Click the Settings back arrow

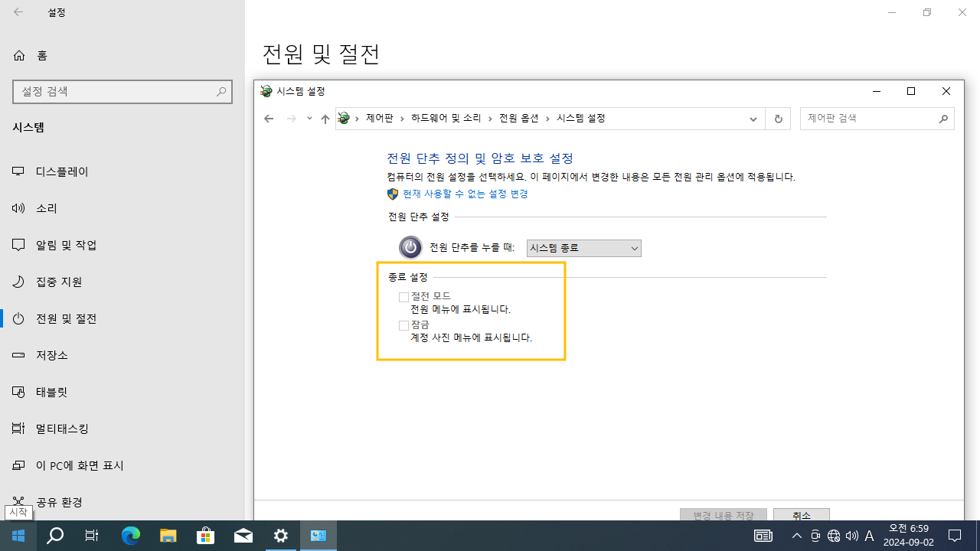[18, 12]
